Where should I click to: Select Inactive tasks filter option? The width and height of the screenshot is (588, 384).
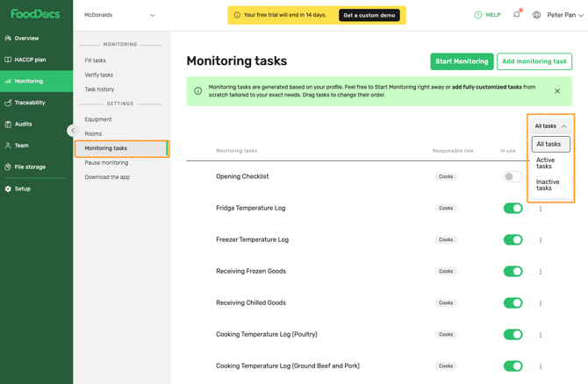[x=550, y=185]
